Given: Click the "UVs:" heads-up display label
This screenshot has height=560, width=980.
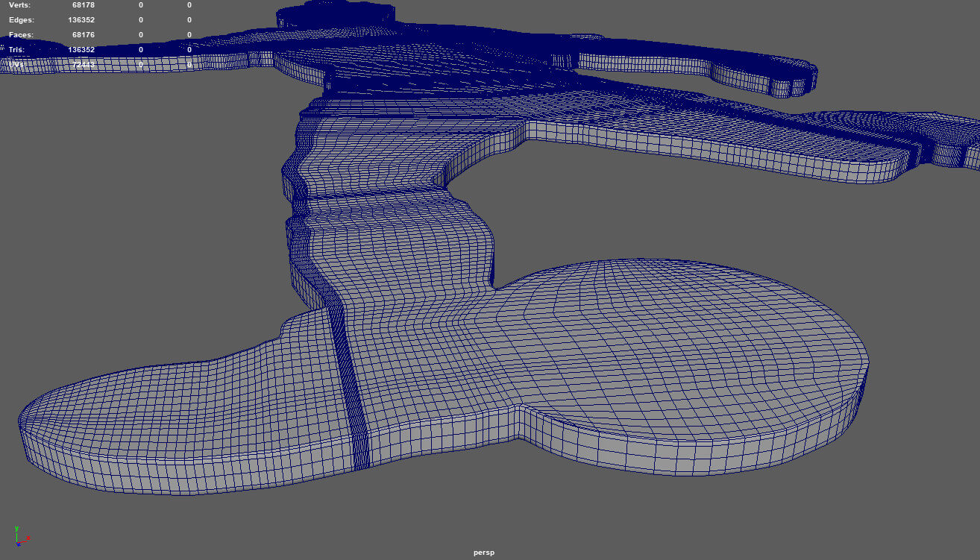Looking at the screenshot, I should pyautogui.click(x=16, y=65).
